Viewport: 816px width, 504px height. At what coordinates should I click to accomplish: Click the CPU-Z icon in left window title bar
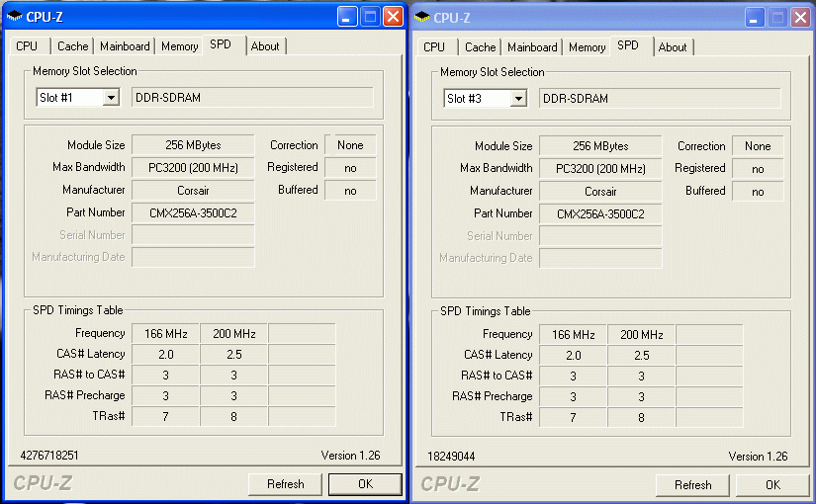[x=15, y=17]
